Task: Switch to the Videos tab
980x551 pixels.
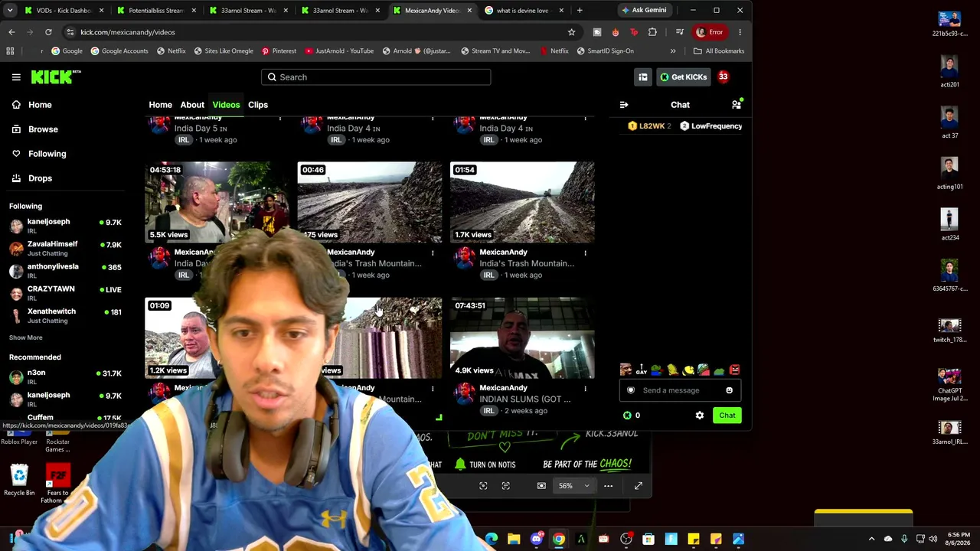Action: tap(226, 105)
